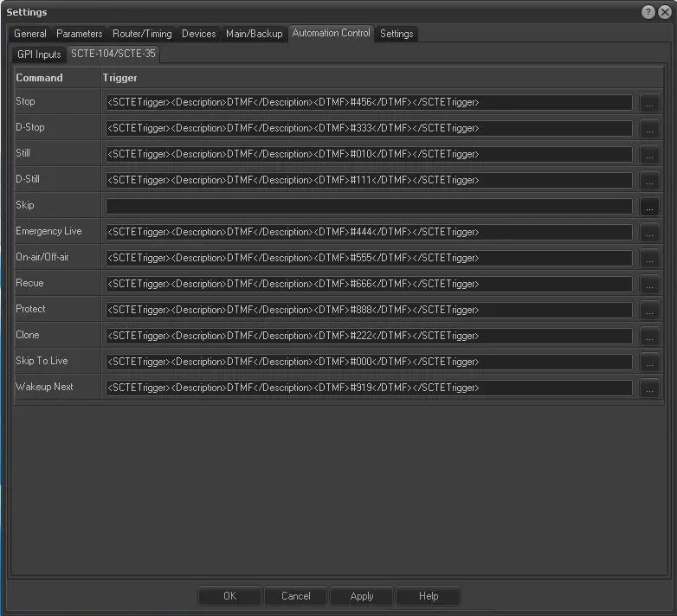Switch to the General tab
This screenshot has height=616, width=677.
[x=30, y=34]
